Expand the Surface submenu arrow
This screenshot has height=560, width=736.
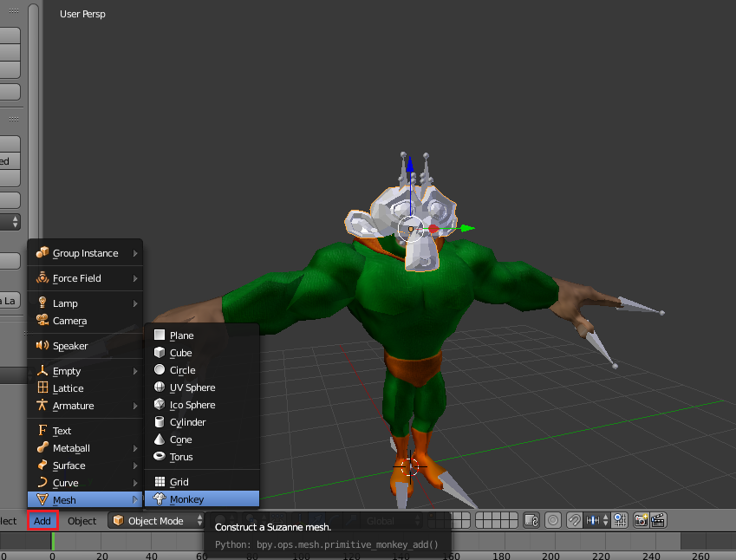[135, 466]
